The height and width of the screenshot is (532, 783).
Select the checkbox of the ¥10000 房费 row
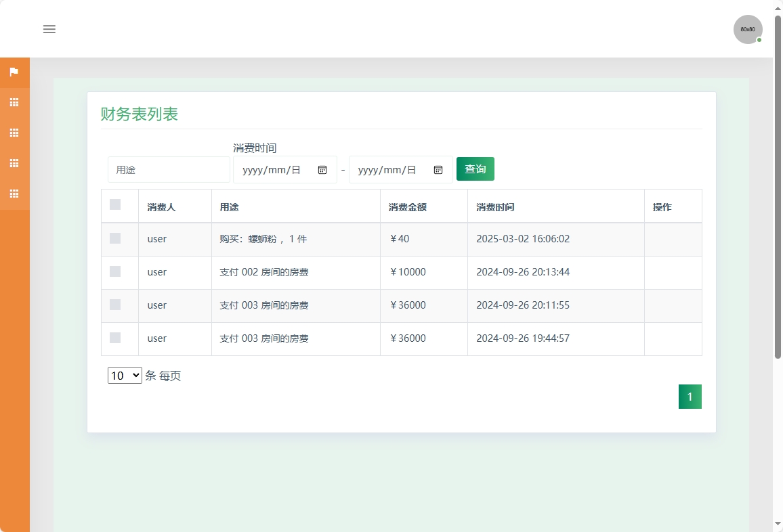tap(114, 271)
